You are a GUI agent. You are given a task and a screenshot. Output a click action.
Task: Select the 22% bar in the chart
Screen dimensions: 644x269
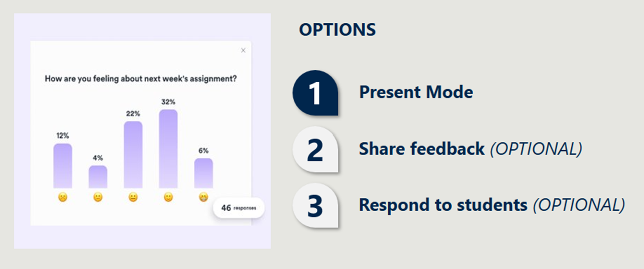tap(133, 155)
